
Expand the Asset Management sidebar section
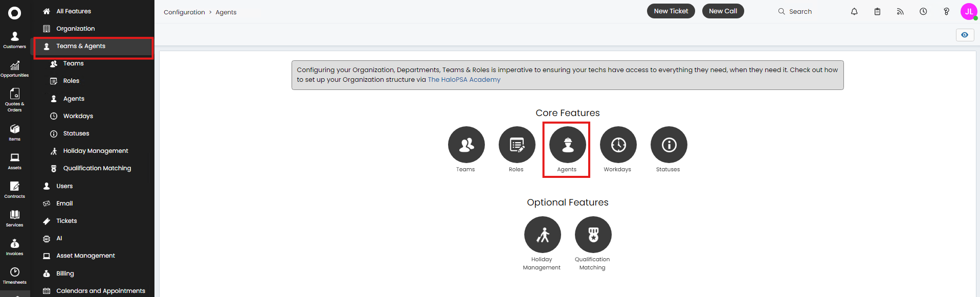point(85,256)
